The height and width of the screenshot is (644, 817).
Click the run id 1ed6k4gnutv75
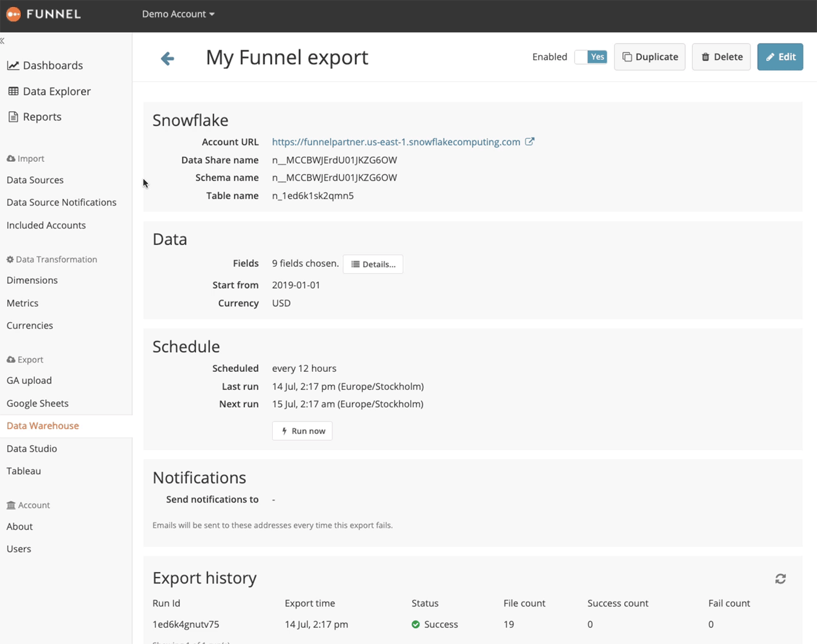pos(186,624)
